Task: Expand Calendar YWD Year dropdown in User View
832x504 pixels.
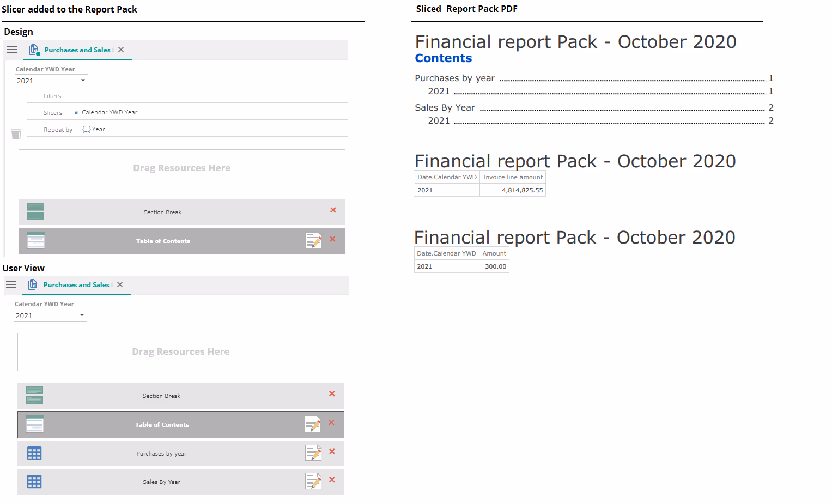Action: pyautogui.click(x=82, y=315)
